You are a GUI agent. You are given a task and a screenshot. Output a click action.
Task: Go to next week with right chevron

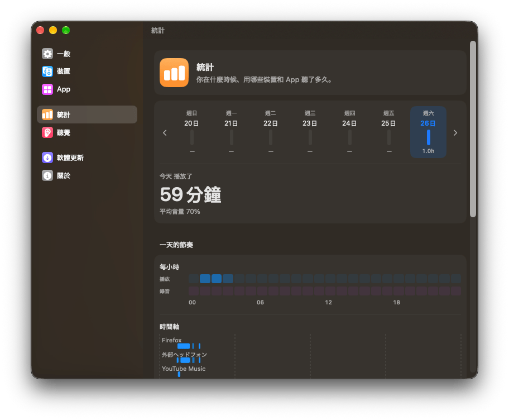click(x=455, y=132)
